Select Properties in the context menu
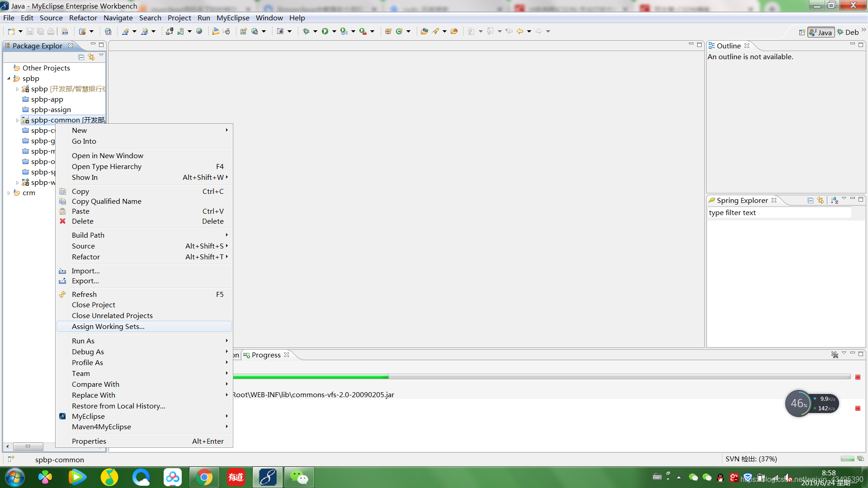The image size is (868, 488). tap(144, 441)
